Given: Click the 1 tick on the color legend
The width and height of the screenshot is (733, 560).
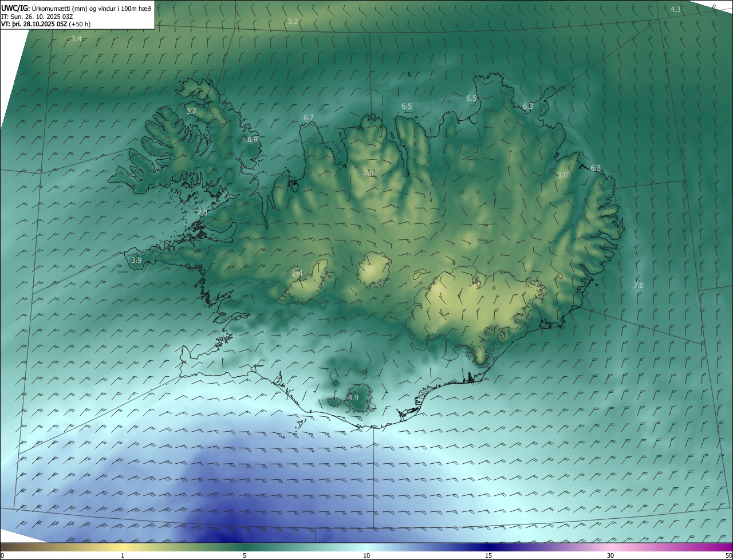Looking at the screenshot, I should click(x=123, y=555).
